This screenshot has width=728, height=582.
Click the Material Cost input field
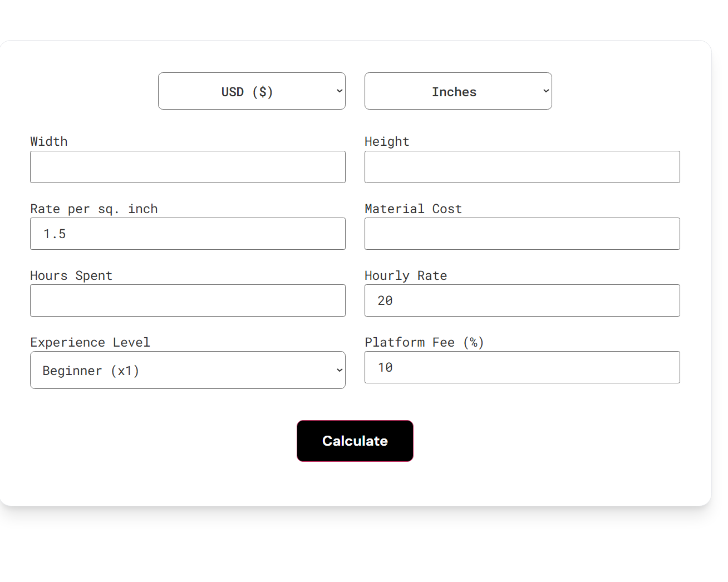522,234
